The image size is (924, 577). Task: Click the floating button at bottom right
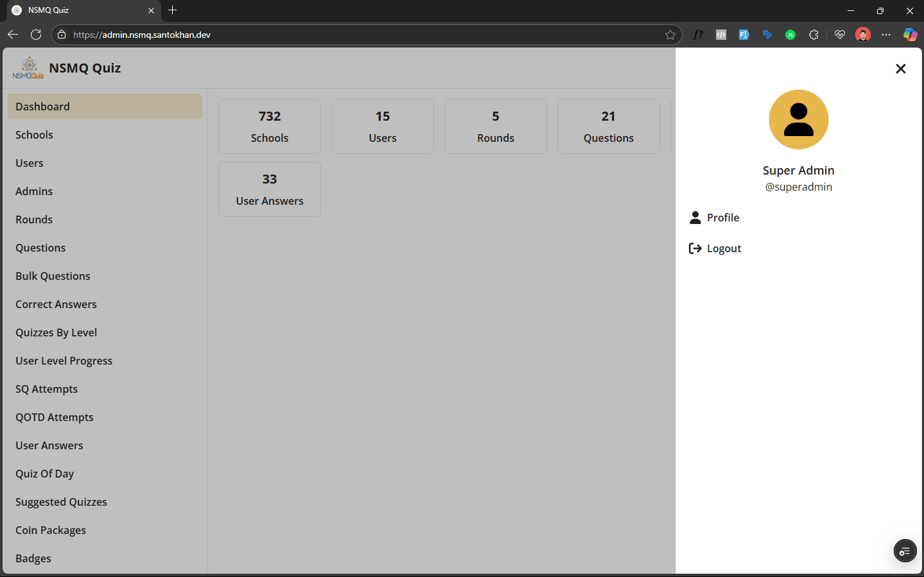(x=905, y=551)
